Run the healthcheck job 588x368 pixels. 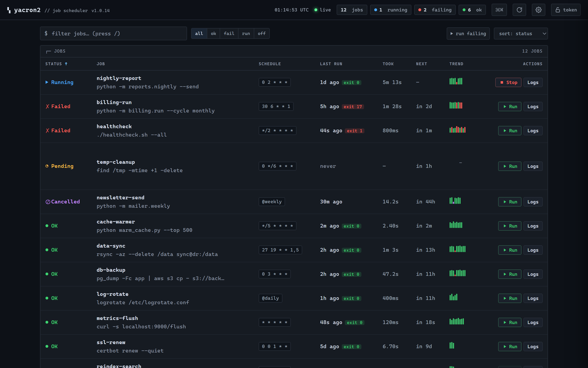510,131
